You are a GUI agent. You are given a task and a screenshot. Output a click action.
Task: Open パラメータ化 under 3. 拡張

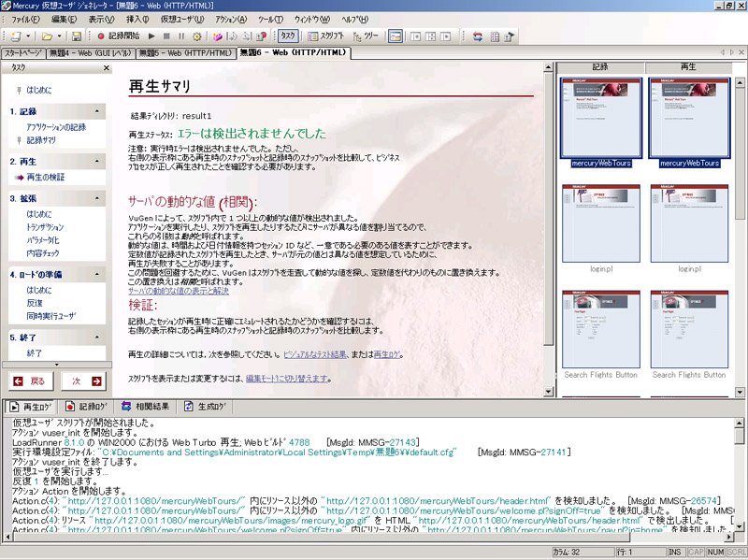43,240
